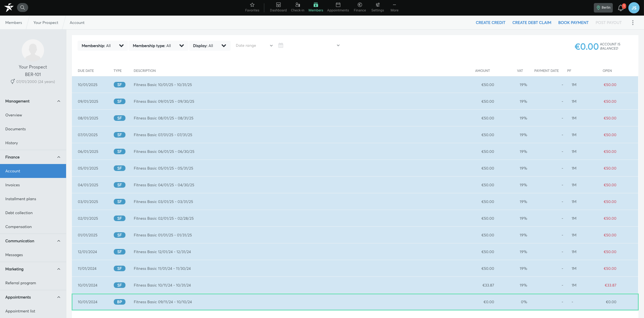Collapse the Management sidebar section

(33, 101)
